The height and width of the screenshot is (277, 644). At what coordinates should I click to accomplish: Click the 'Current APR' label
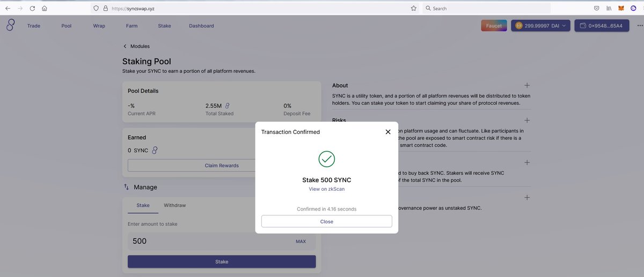coord(143,114)
